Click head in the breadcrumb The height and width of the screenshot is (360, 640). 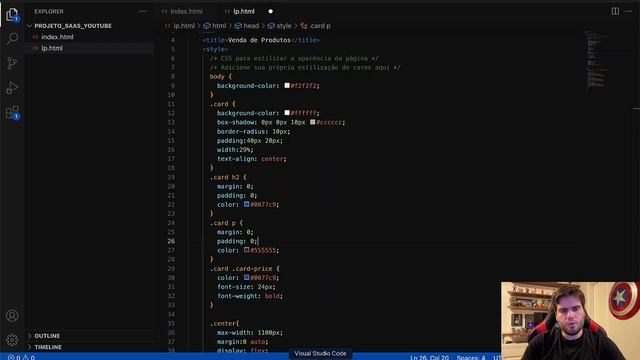(251, 26)
